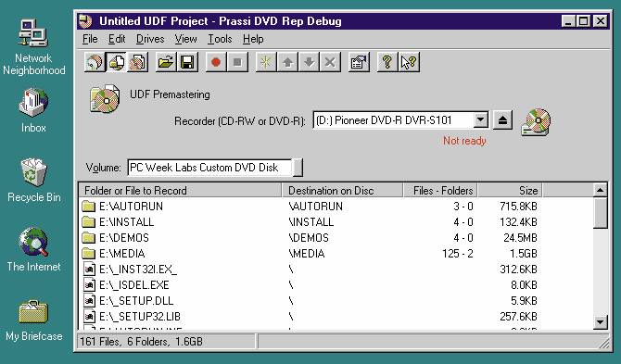Activate the context help pointer icon

pyautogui.click(x=409, y=62)
